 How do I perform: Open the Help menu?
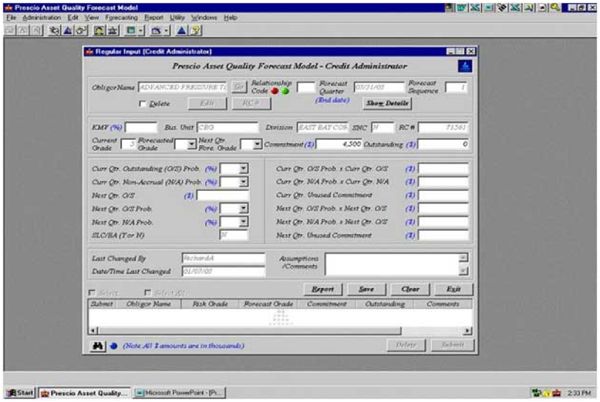(x=230, y=18)
